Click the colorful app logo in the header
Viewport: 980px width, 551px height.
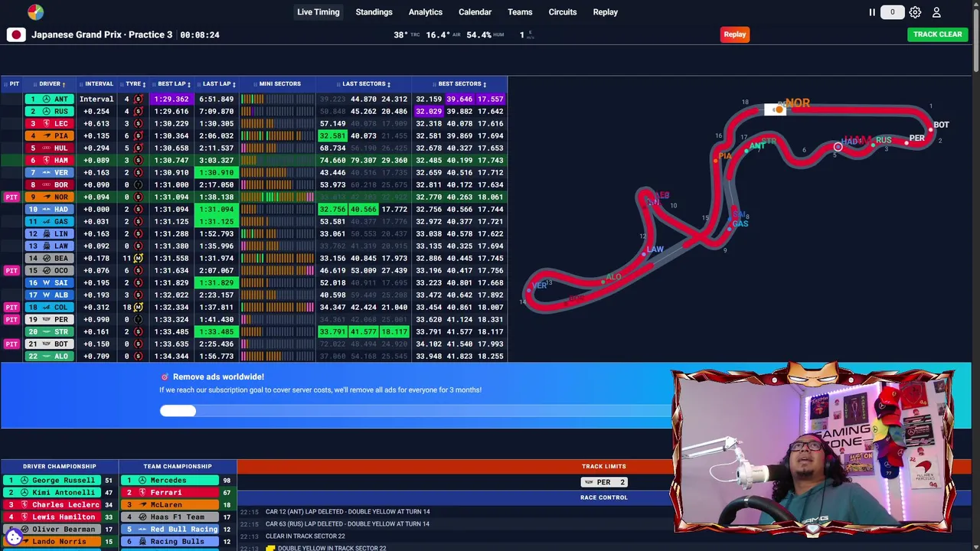35,12
